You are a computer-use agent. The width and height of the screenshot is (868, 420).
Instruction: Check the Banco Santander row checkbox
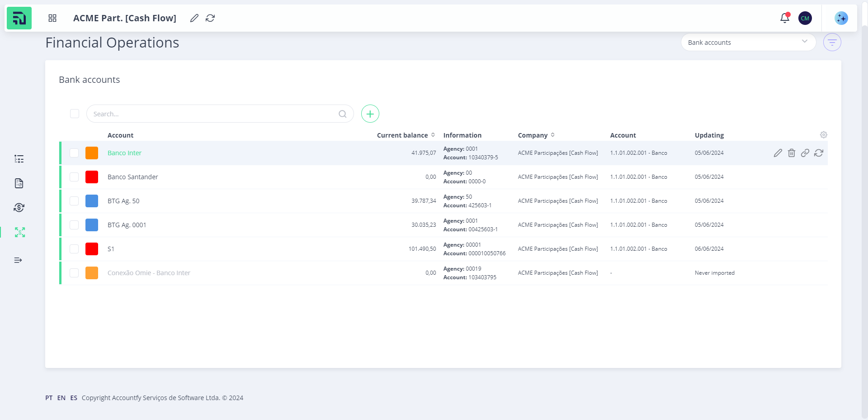(x=74, y=177)
